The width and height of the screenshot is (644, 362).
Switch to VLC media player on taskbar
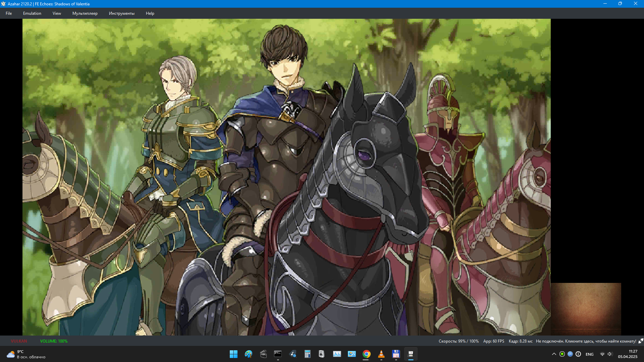pyautogui.click(x=381, y=354)
